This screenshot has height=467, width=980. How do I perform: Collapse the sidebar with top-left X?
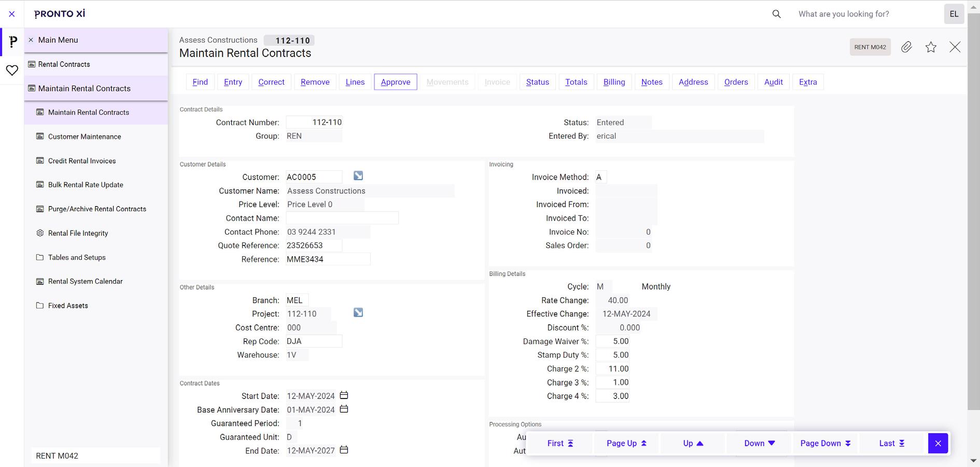tap(12, 14)
